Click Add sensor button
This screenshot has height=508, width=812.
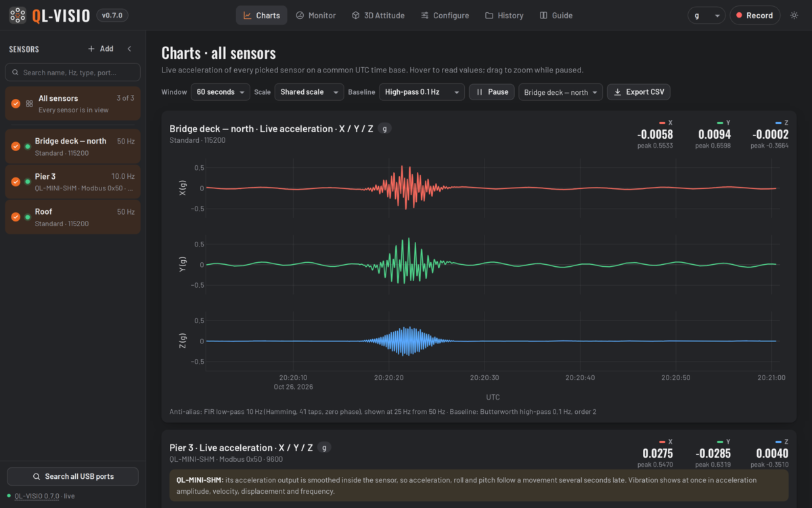tap(101, 49)
